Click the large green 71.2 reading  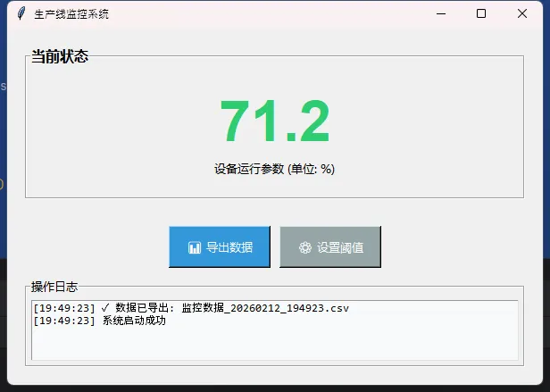[x=274, y=121]
